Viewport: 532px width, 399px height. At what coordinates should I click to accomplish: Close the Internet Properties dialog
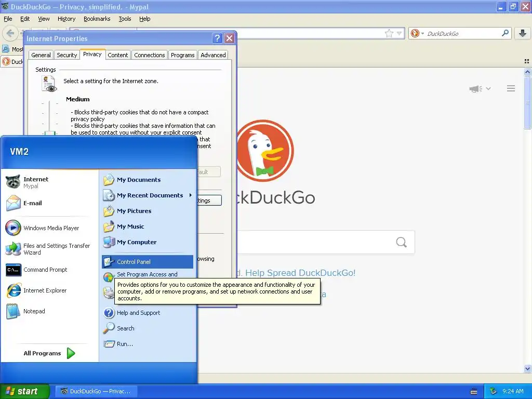(229, 38)
